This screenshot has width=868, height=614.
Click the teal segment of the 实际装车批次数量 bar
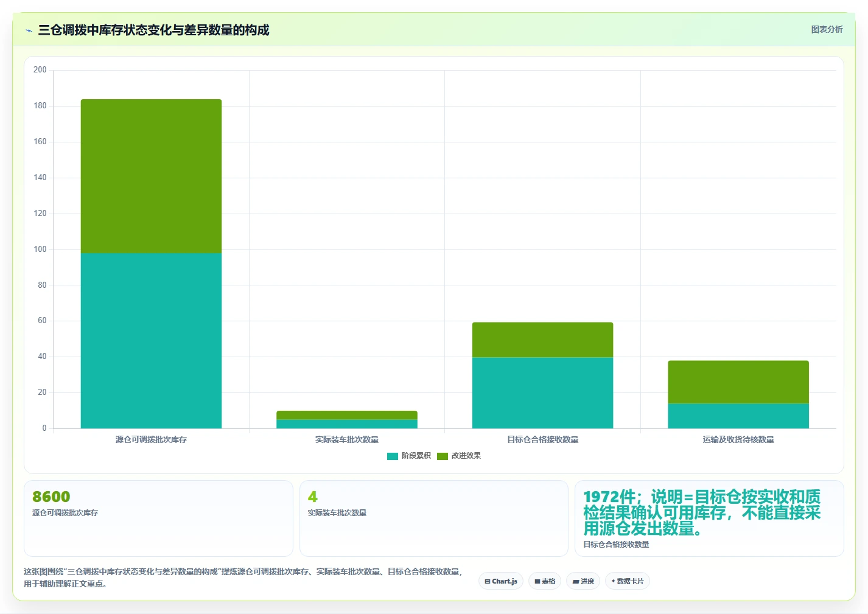click(x=347, y=424)
